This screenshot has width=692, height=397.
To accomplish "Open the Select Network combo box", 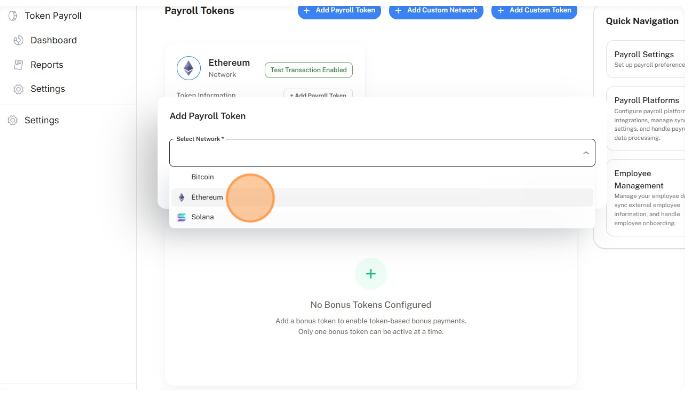I will click(x=382, y=153).
